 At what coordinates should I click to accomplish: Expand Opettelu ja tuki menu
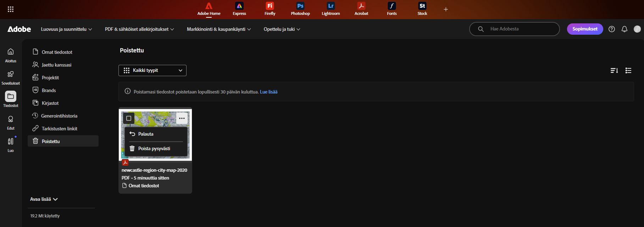click(x=282, y=29)
